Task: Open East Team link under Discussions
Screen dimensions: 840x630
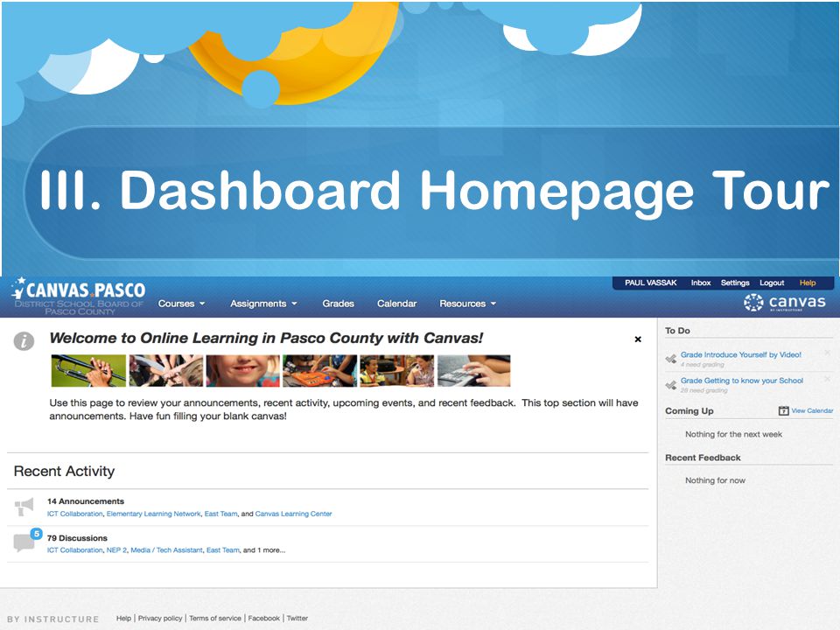Action: click(223, 550)
